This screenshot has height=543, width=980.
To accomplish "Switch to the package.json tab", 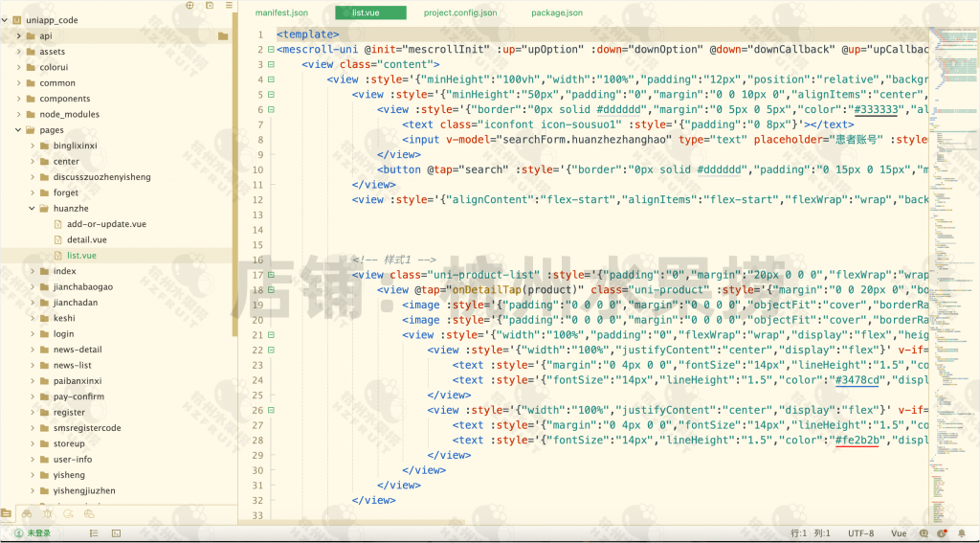I will [x=556, y=13].
